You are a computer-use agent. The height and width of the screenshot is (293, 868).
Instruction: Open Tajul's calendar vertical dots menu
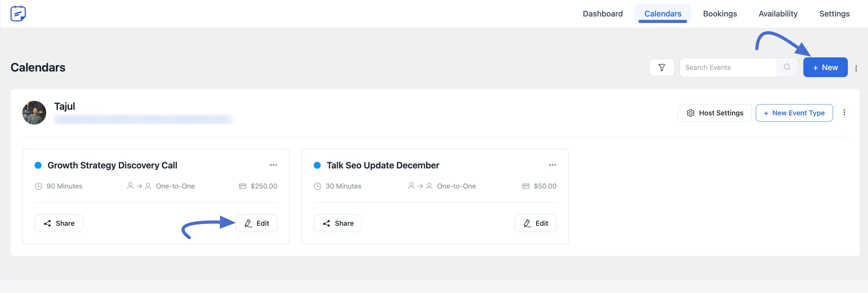pos(844,112)
